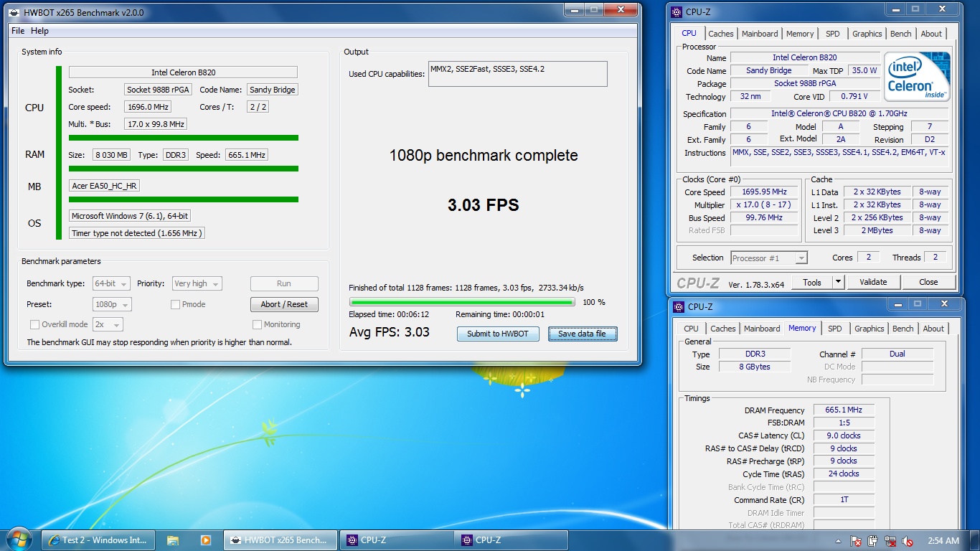Click the bottom CPU-Z window title icon

[x=678, y=306]
